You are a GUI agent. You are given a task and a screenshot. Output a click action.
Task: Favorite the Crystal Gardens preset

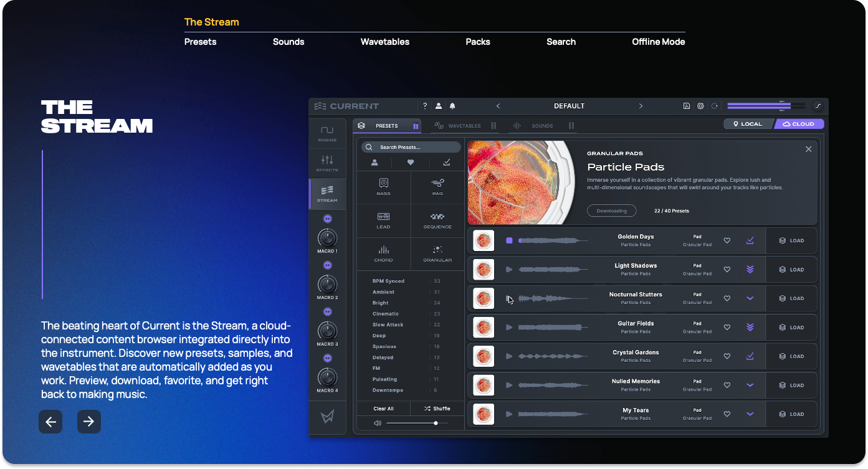coord(727,356)
